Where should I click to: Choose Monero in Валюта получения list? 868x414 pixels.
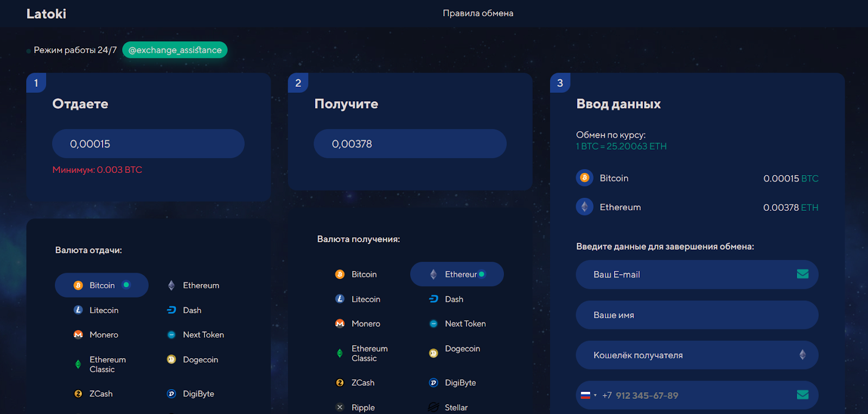pos(358,324)
